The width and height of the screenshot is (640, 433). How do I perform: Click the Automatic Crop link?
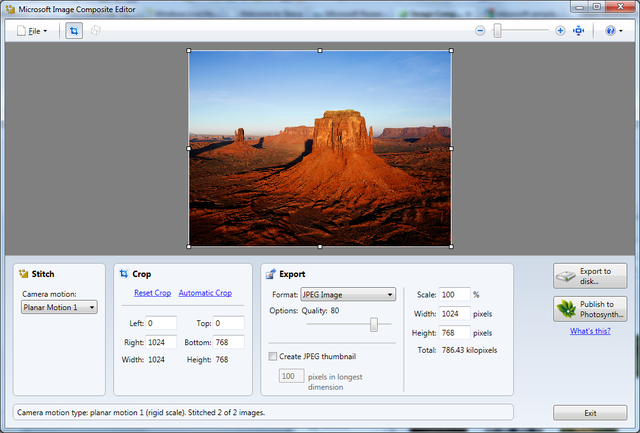coord(205,293)
